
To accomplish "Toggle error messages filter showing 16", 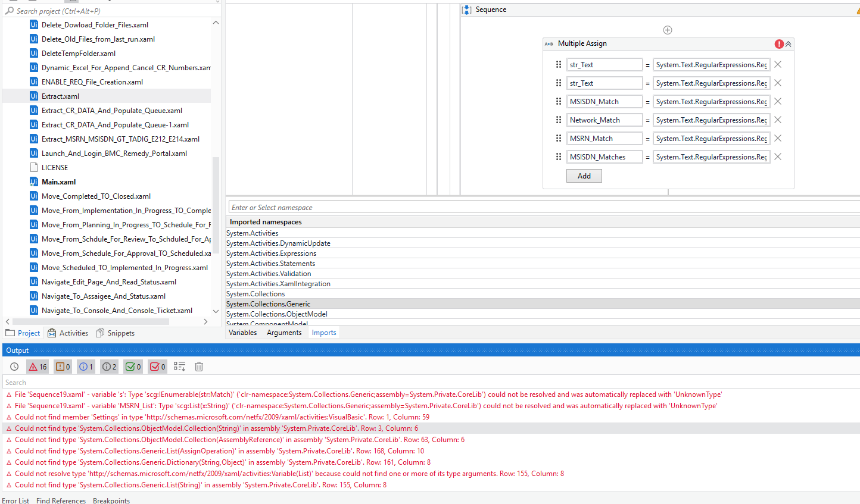I will pos(38,367).
